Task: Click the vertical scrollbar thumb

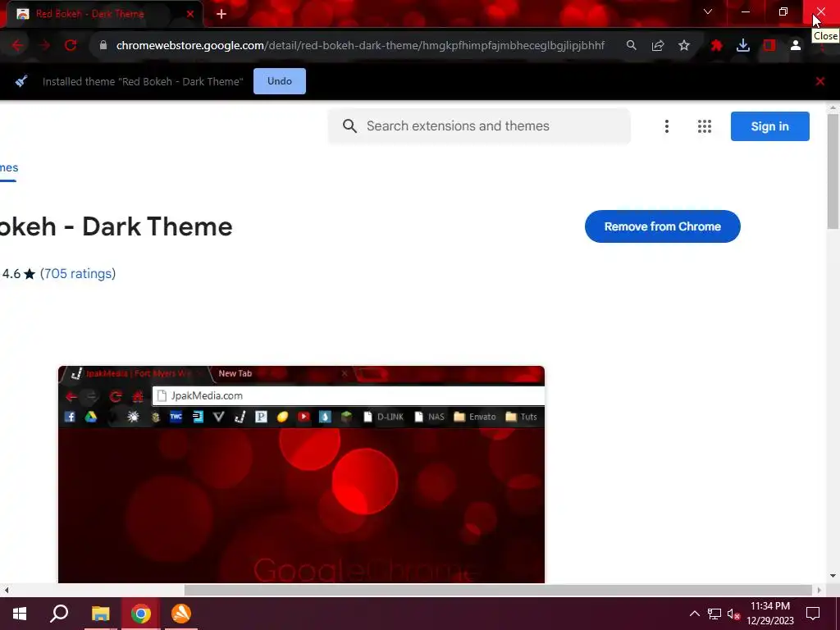Action: coord(833,171)
